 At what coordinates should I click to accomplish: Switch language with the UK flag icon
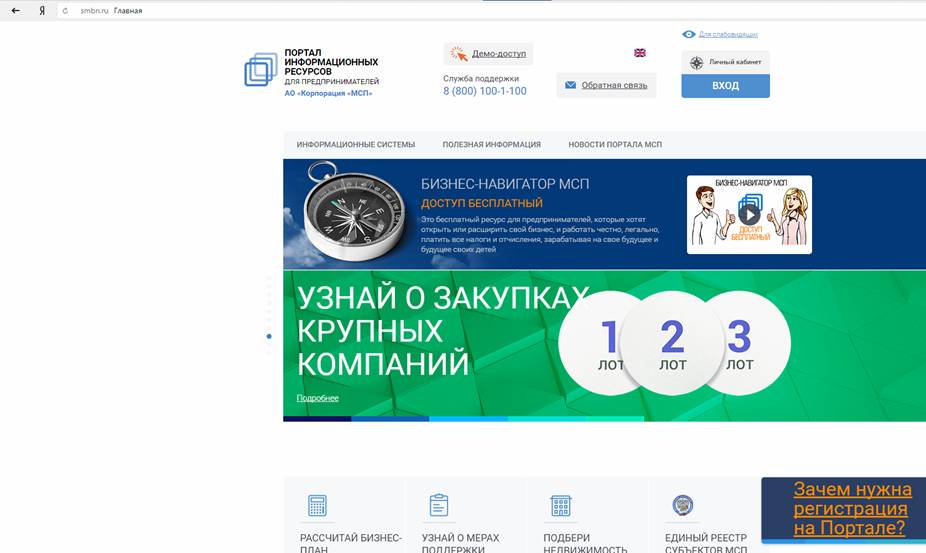[x=640, y=53]
